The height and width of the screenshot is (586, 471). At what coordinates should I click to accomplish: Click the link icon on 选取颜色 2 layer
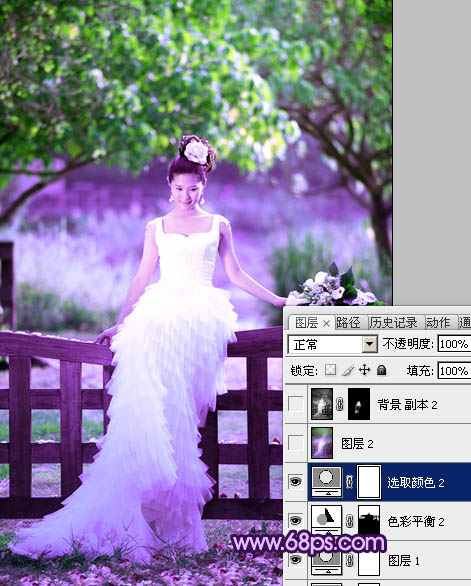coord(350,482)
